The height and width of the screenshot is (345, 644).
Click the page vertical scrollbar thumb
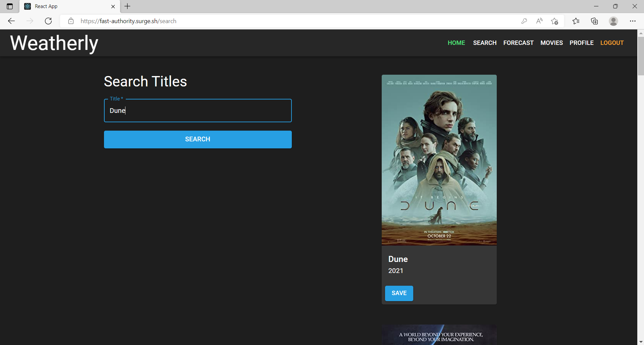(641, 56)
